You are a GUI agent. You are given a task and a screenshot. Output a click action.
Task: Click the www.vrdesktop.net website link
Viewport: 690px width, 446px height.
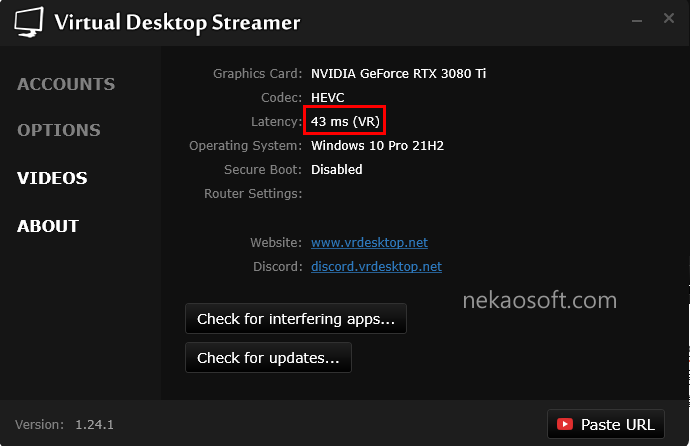pos(369,242)
